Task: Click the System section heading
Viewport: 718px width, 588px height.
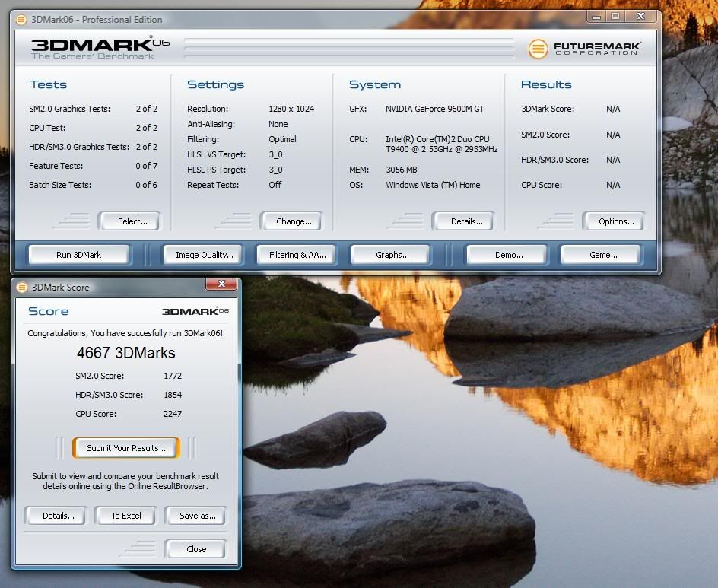Action: coord(375,84)
